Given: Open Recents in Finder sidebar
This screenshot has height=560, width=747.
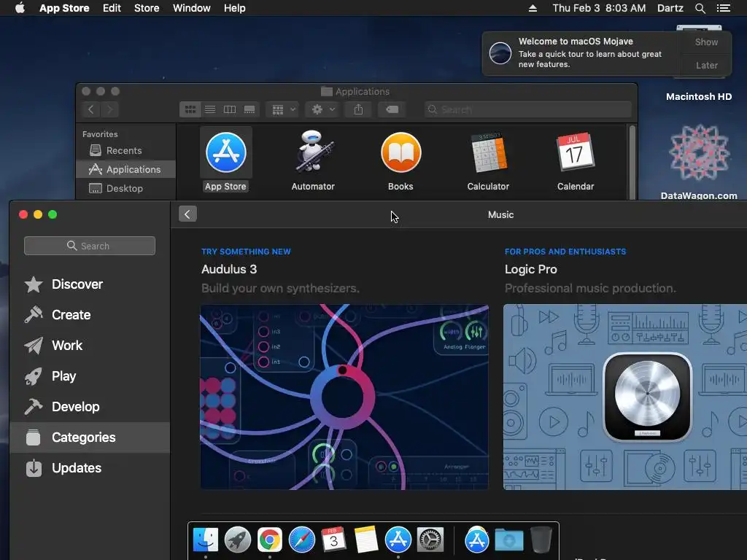Looking at the screenshot, I should click(x=125, y=150).
